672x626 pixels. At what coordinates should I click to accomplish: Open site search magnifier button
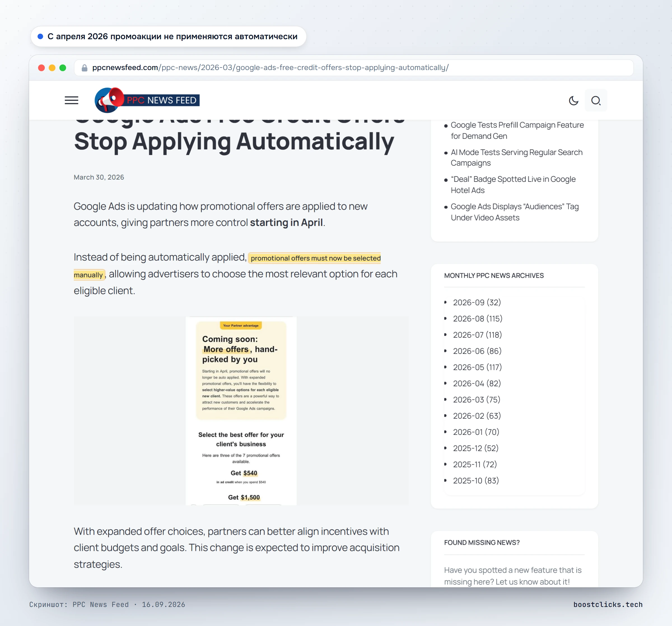pos(596,101)
